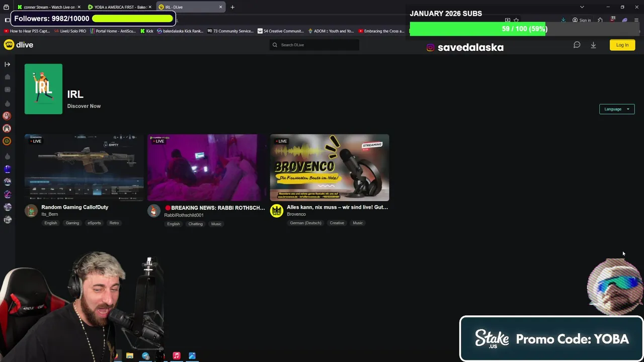Open How to Hear PS5 Capt... bookmark
644x362 pixels.
pyautogui.click(x=26, y=31)
